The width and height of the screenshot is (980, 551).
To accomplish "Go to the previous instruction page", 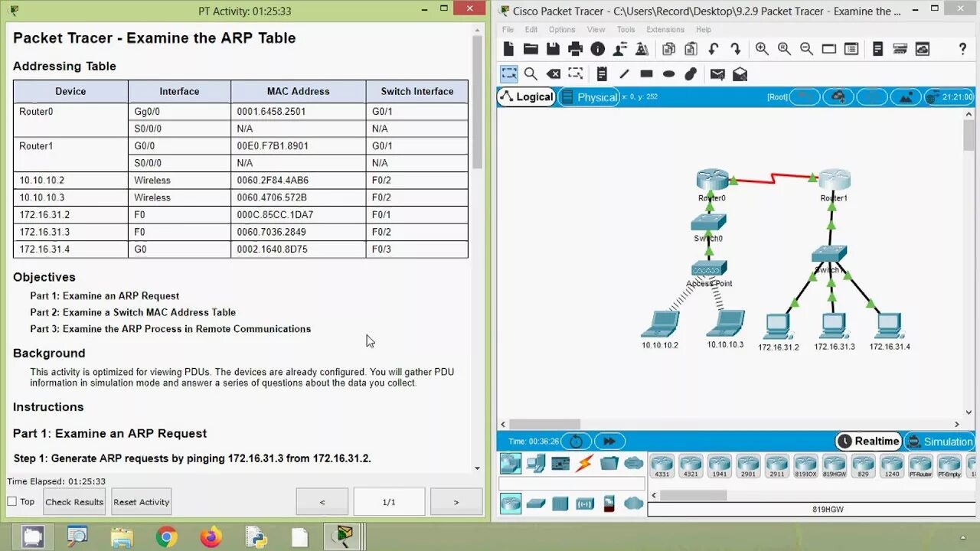I will tap(322, 502).
